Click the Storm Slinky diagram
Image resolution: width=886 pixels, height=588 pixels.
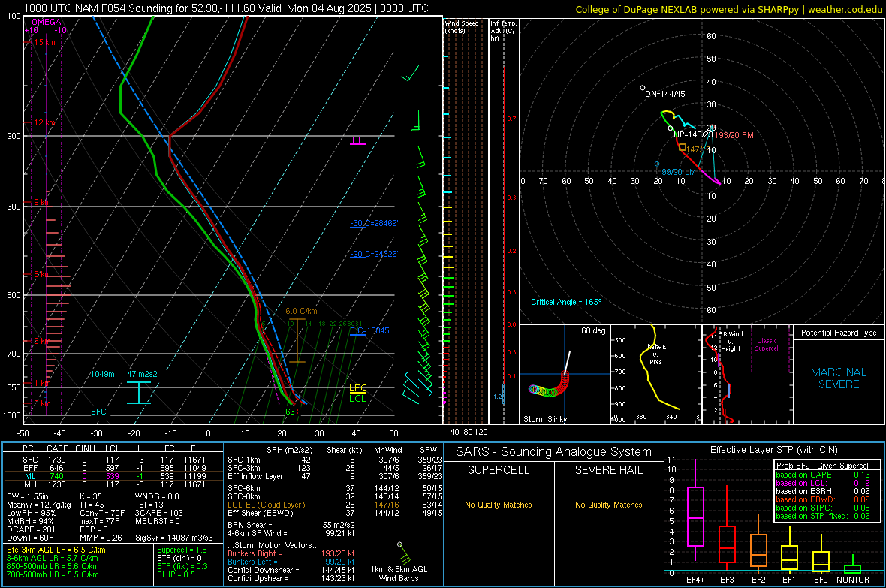(565, 374)
